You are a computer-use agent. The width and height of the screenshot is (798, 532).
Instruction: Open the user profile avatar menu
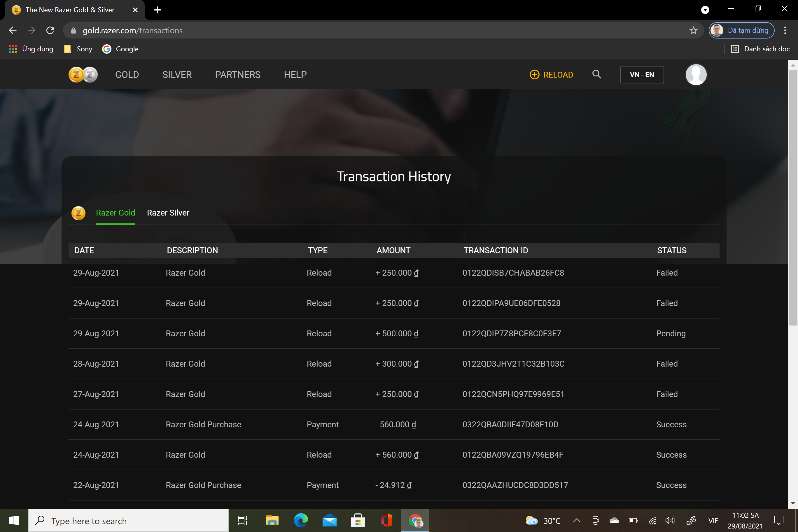[696, 75]
